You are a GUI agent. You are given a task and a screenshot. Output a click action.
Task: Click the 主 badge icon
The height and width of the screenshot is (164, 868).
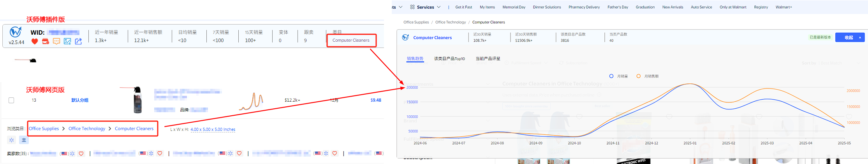click(24, 140)
